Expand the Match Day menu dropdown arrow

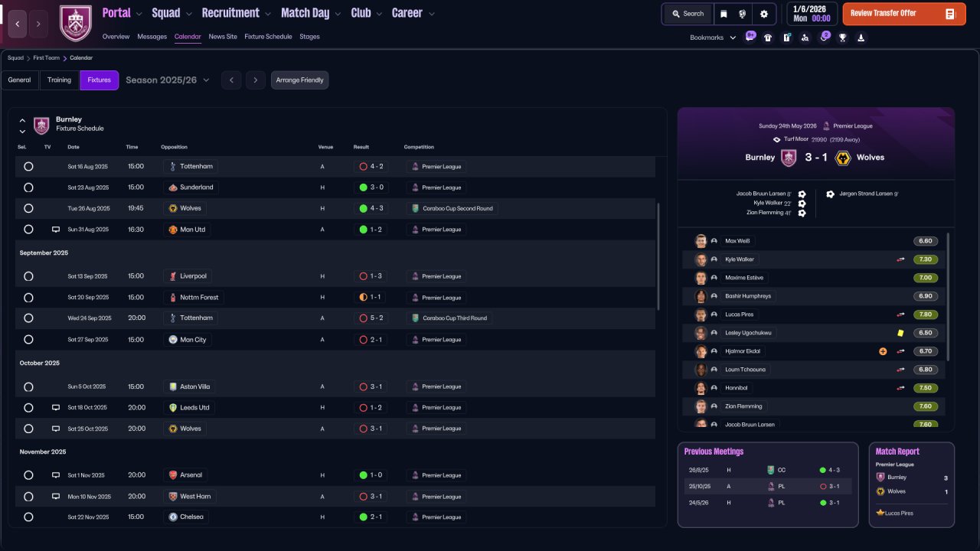[338, 14]
